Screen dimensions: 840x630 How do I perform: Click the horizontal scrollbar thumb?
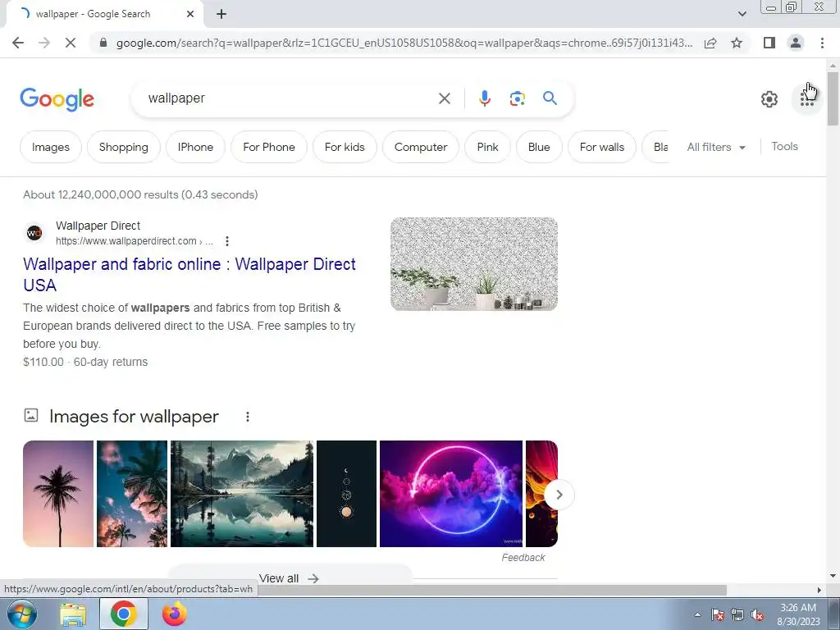[x=493, y=590]
